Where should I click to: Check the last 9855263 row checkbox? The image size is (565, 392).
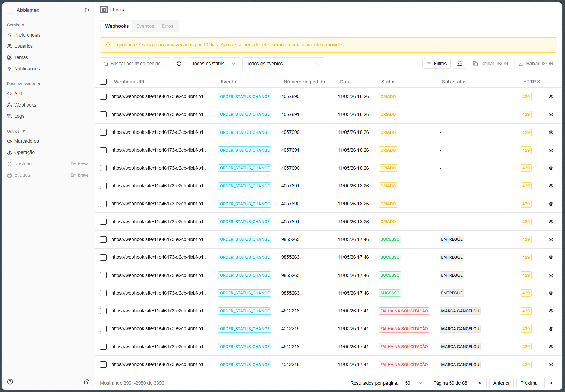103,293
